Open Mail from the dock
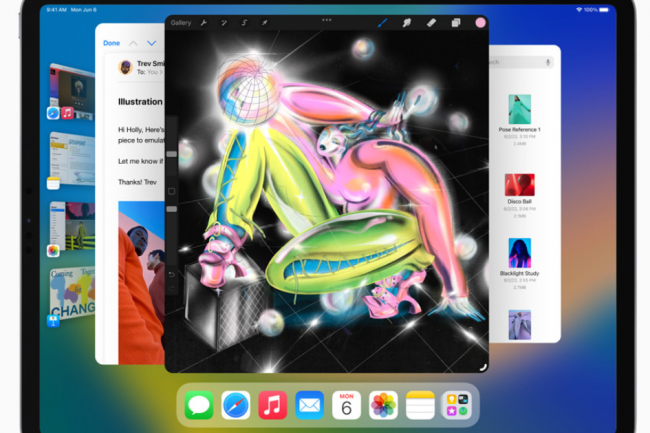This screenshot has width=650, height=433. tap(310, 405)
